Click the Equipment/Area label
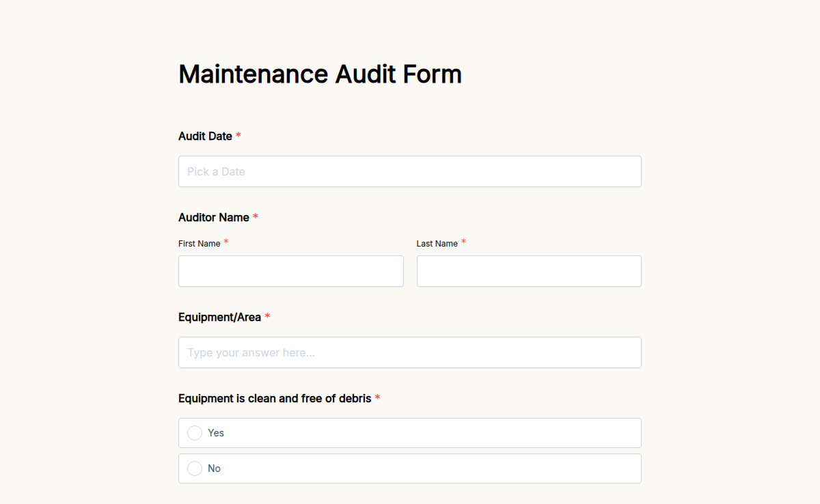Screen dimensions: 820x504 (x=221, y=317)
